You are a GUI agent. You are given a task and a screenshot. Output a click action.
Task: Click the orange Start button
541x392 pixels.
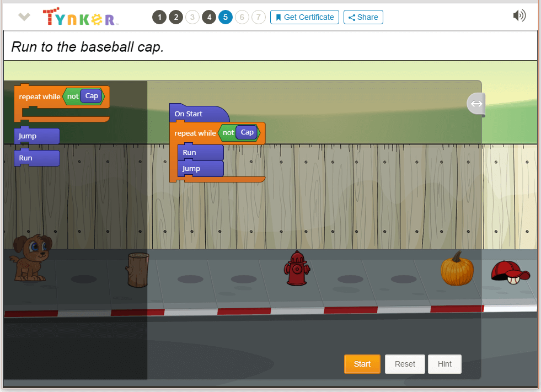[x=362, y=364]
